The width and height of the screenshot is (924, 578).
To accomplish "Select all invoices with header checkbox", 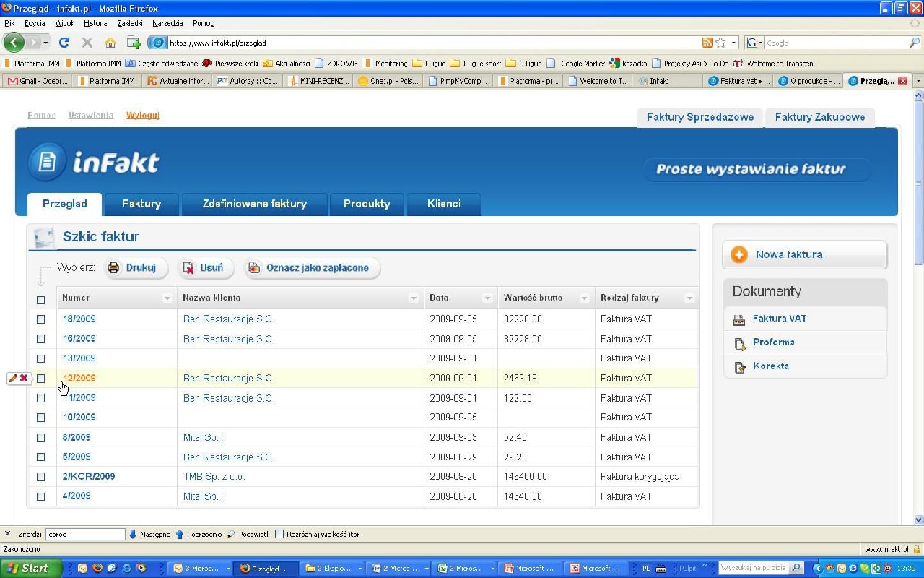I will pyautogui.click(x=40, y=299).
